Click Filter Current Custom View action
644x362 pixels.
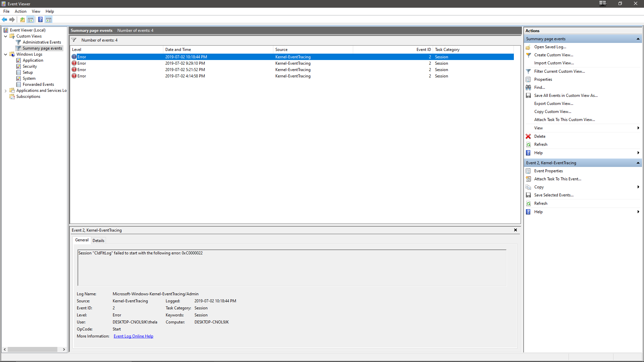point(559,71)
